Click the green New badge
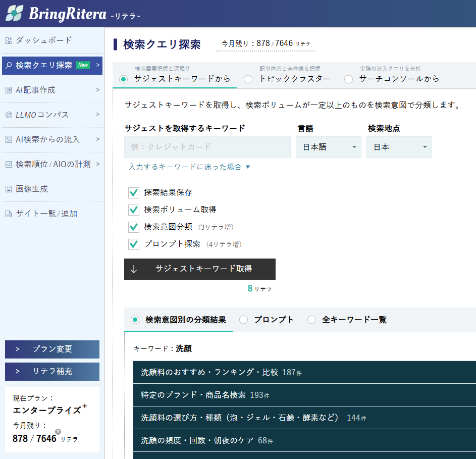Image resolution: width=476 pixels, height=459 pixels. (x=83, y=65)
